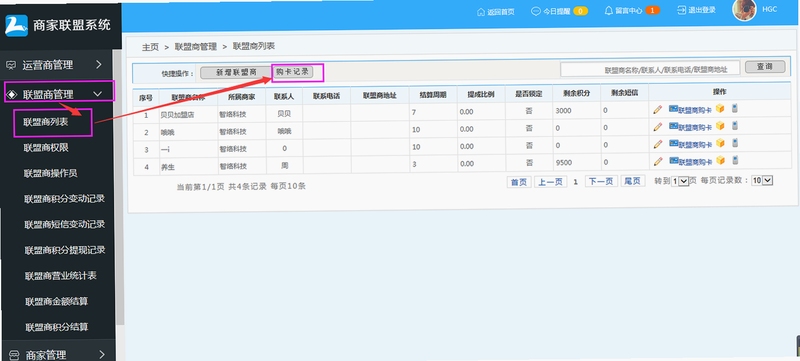
Task: Click the 购卡记录 button
Action: click(x=293, y=72)
